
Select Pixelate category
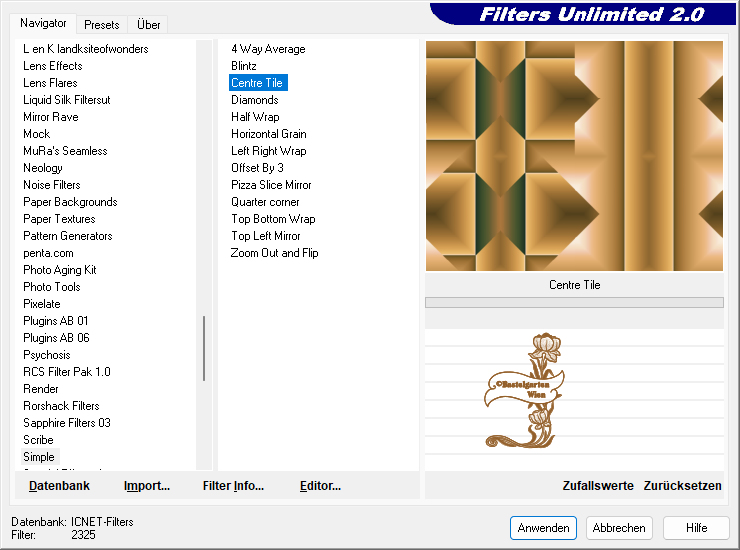click(x=42, y=304)
